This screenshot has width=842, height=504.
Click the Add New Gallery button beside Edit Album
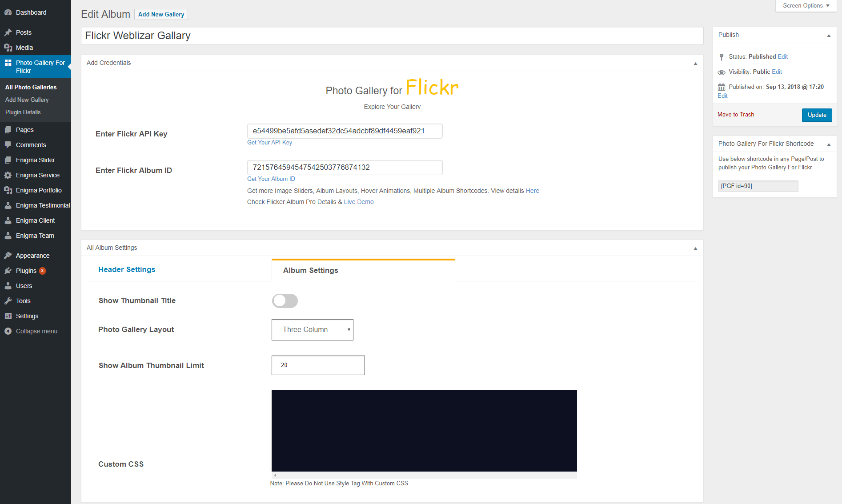161,14
